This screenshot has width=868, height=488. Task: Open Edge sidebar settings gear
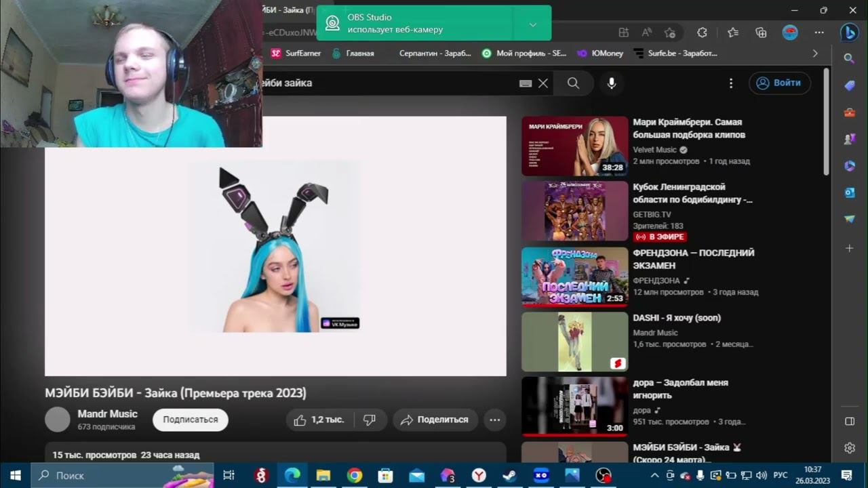(849, 448)
